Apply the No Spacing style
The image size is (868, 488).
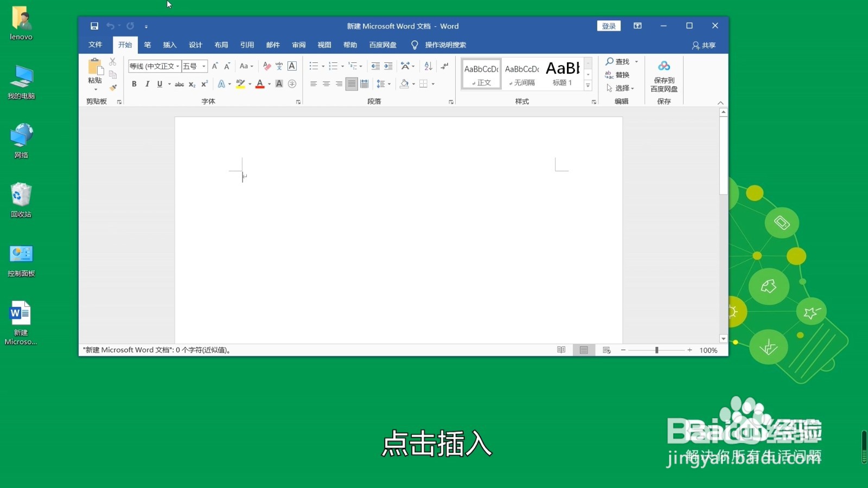[522, 73]
